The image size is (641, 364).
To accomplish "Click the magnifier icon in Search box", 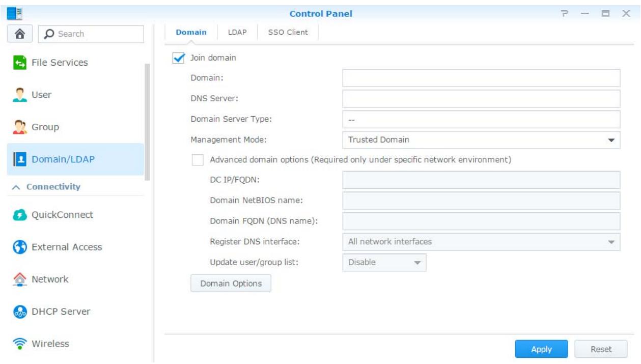I will point(49,34).
